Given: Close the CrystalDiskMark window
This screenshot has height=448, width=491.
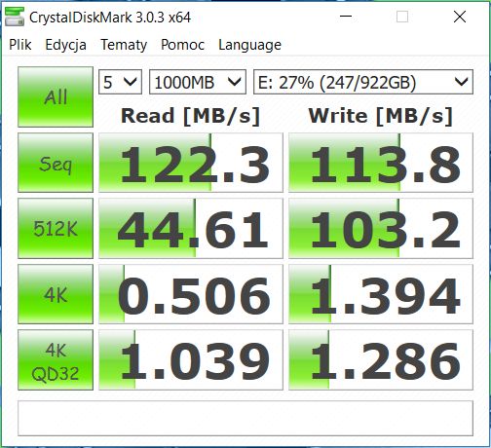Looking at the screenshot, I should [x=460, y=17].
